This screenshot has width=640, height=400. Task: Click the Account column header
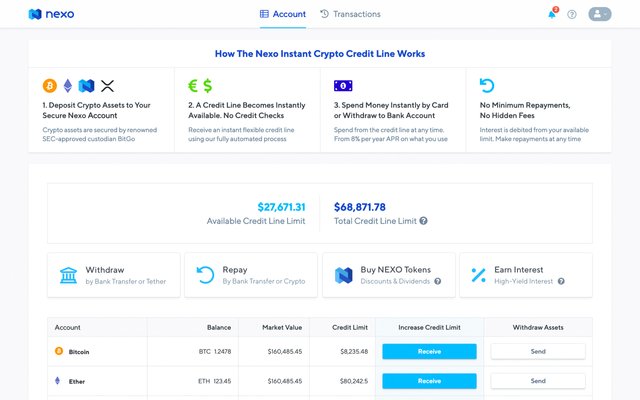pyautogui.click(x=68, y=327)
